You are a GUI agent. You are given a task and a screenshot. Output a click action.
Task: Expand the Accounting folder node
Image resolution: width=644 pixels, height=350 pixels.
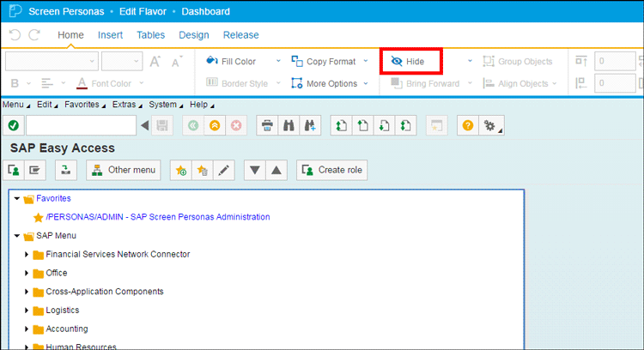[27, 329]
